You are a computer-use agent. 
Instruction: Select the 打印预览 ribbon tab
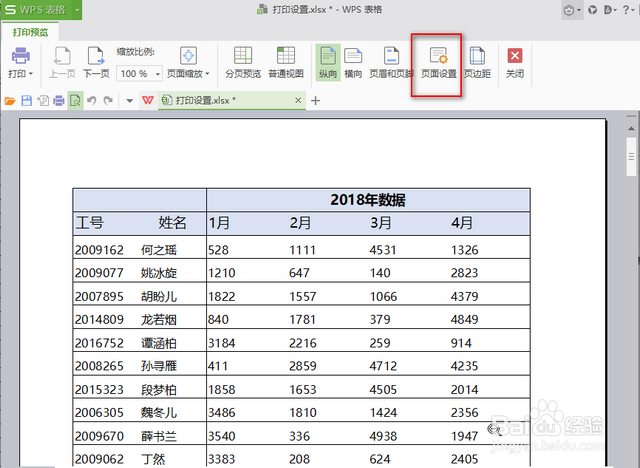click(x=30, y=32)
